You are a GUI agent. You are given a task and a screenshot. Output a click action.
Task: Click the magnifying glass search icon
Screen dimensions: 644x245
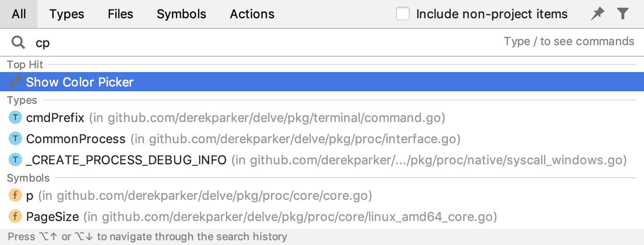click(18, 43)
